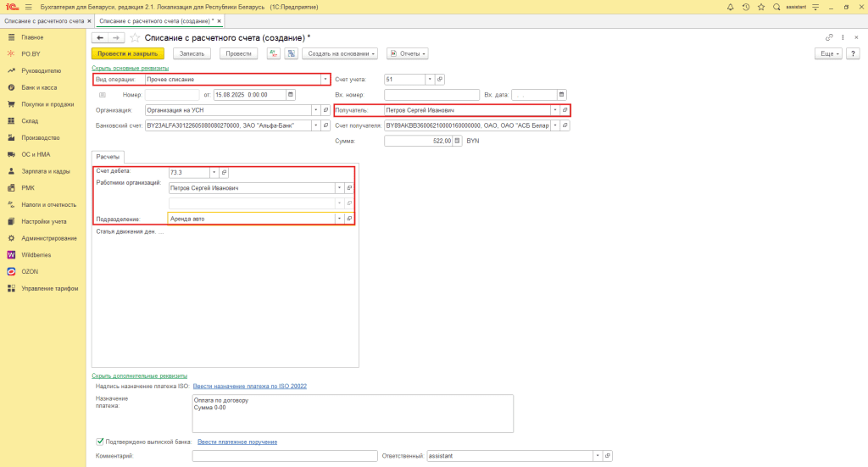
Task: Open Создать на основании dropdown
Action: pos(341,53)
